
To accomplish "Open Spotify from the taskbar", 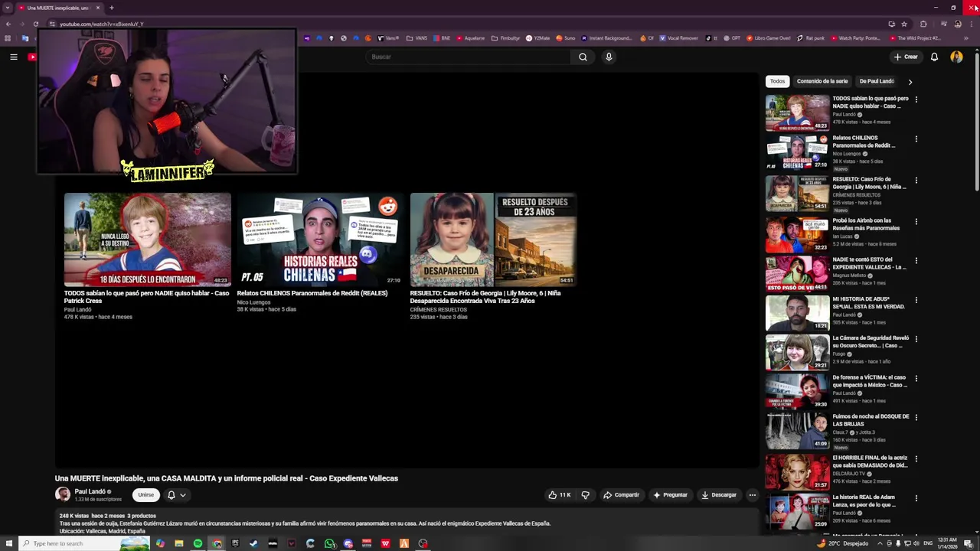I will coord(198,543).
